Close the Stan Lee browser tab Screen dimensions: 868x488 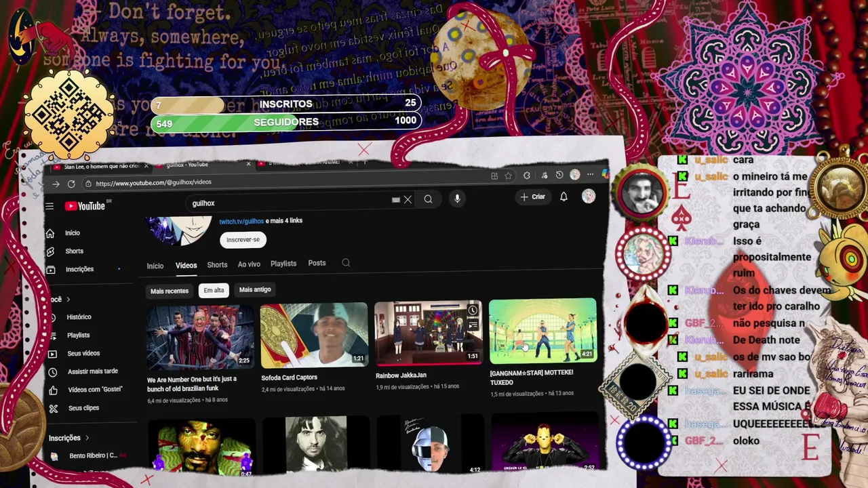pyautogui.click(x=147, y=165)
